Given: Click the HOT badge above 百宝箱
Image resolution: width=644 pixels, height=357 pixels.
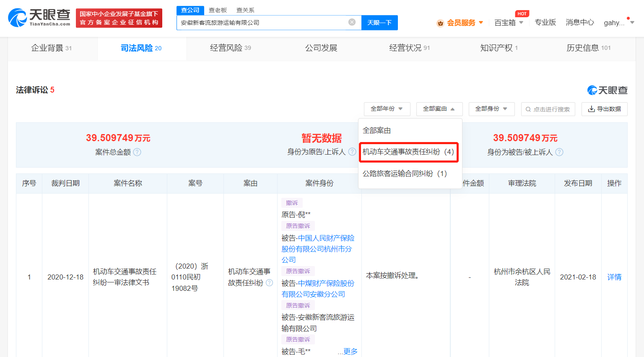Looking at the screenshot, I should coord(521,13).
